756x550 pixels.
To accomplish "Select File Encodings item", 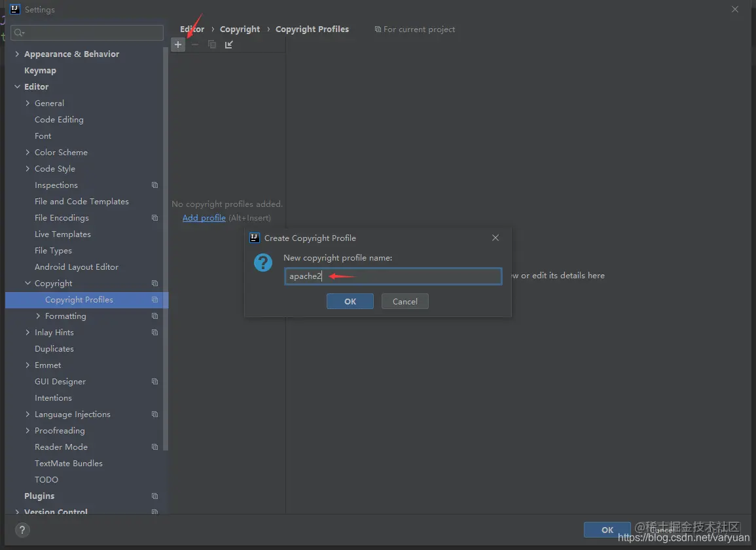I will 62,217.
